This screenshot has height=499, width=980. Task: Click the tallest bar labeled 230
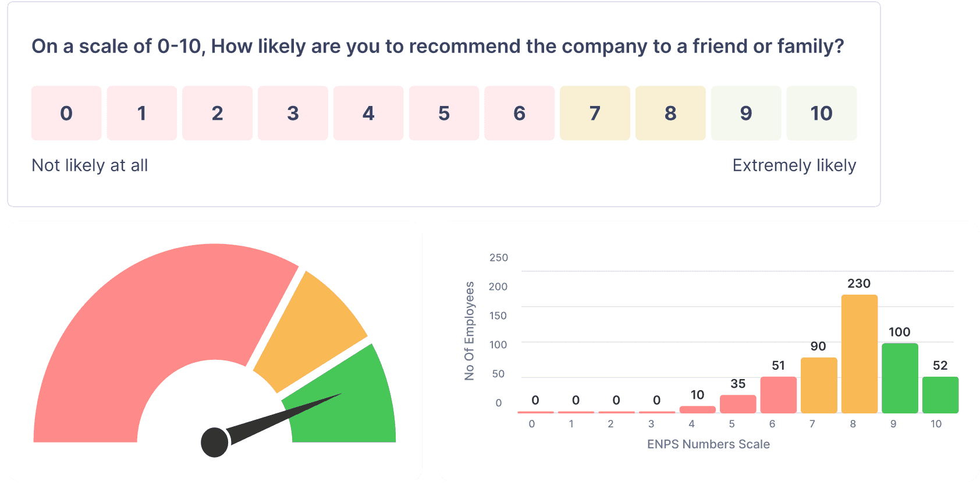859,354
